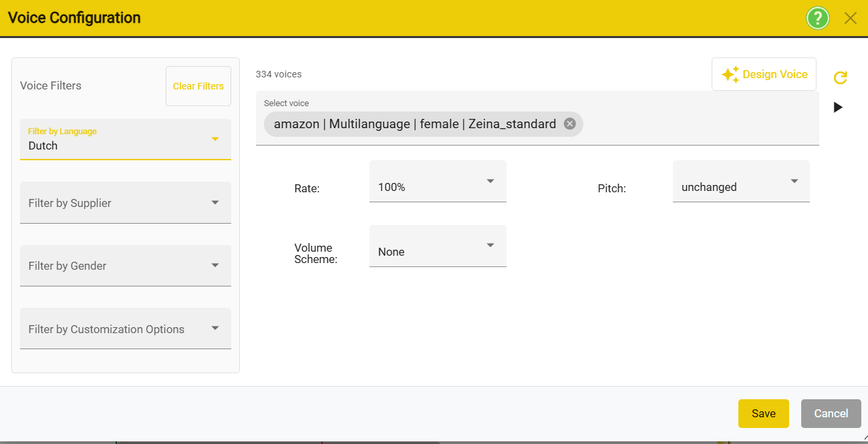Save the voice configuration
This screenshot has height=444, width=868.
(x=764, y=413)
